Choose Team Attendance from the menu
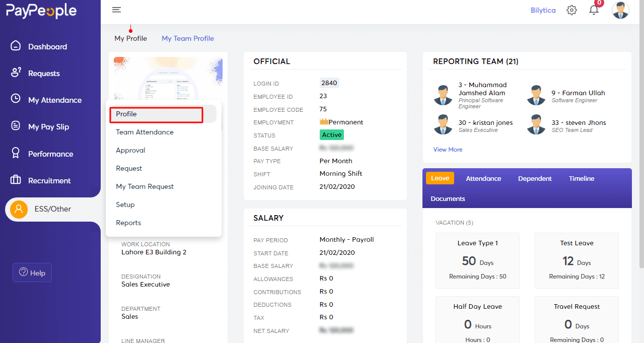The width and height of the screenshot is (644, 343). click(145, 132)
